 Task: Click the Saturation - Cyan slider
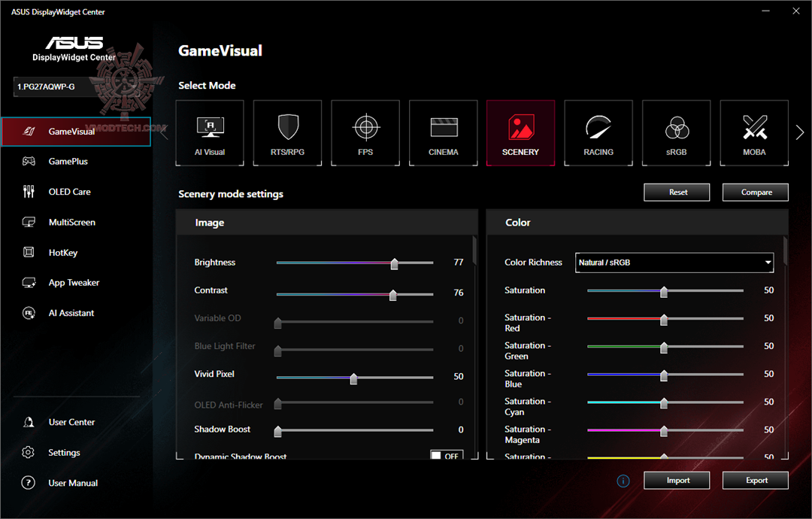click(x=665, y=402)
